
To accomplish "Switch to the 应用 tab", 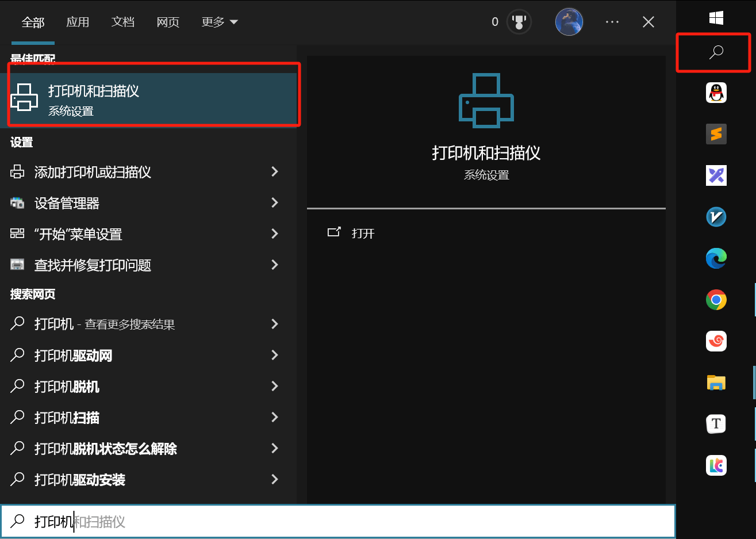I will click(x=78, y=22).
